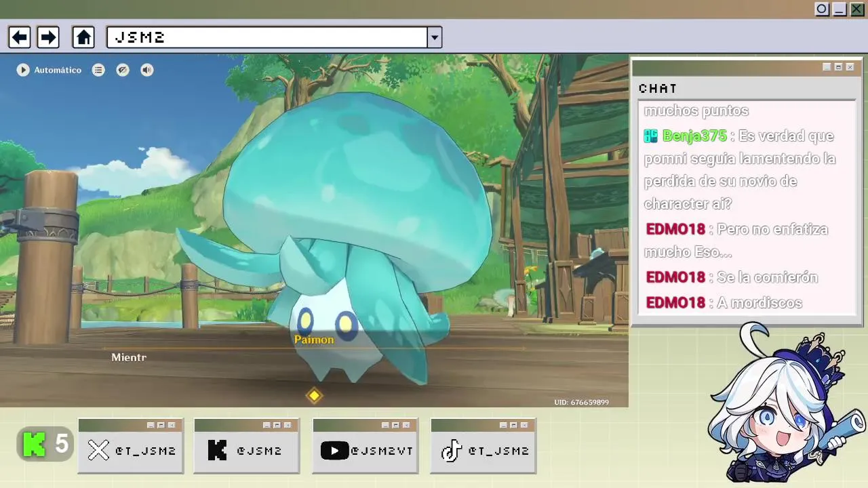This screenshot has height=488, width=868.
Task: Open the @T_JSMZ X handle text
Action: click(146, 451)
